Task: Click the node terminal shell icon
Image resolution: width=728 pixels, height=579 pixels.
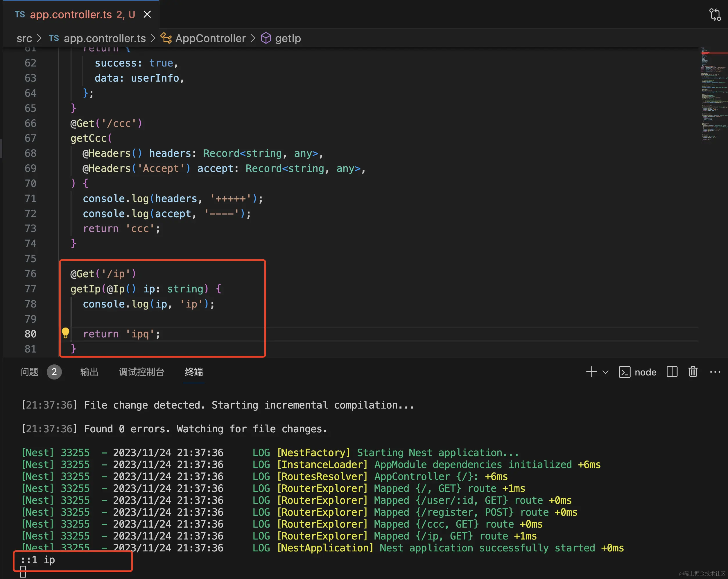Action: 624,372
